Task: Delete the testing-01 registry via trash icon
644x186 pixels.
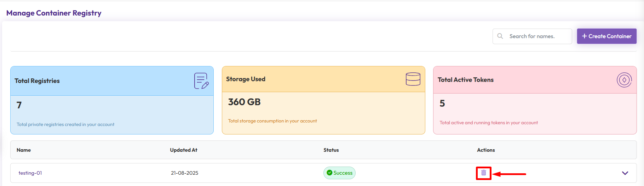Action: point(483,173)
